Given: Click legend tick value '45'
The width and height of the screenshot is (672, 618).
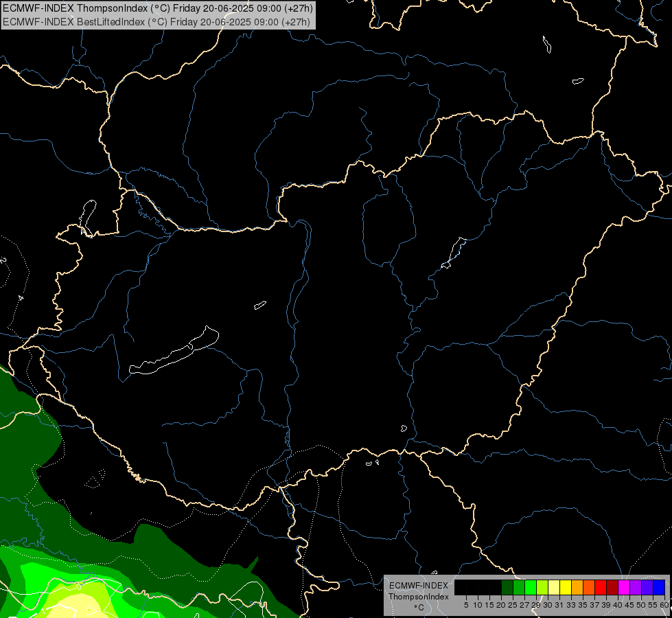Looking at the screenshot, I should tap(629, 605).
